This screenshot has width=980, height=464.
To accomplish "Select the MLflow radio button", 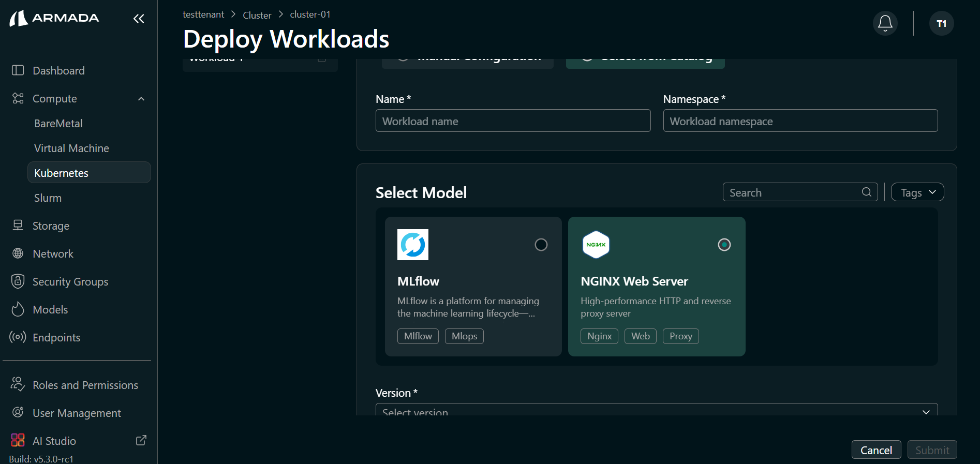I will (541, 245).
